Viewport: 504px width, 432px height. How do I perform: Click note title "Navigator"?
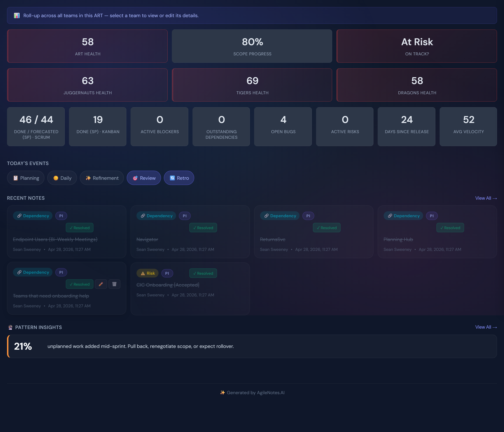147,239
